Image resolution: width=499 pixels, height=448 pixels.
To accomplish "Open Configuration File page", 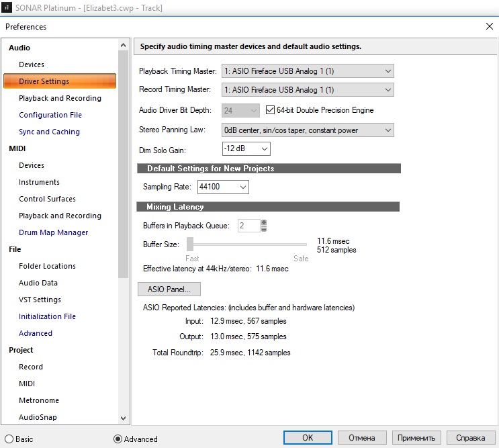I will click(50, 115).
